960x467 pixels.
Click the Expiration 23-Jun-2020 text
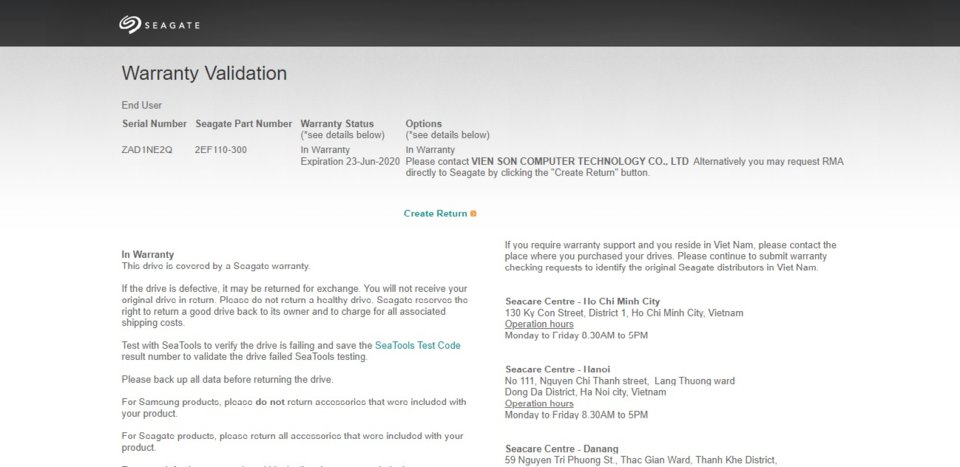coord(350,162)
